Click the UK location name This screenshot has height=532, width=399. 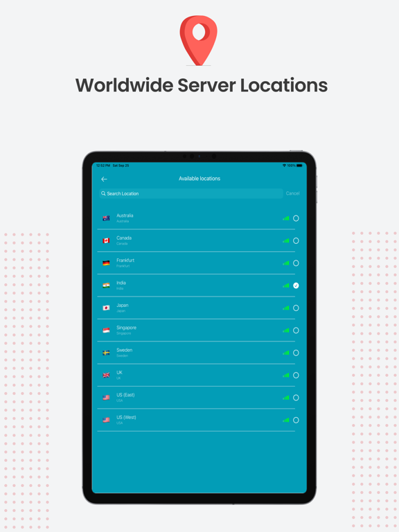[x=119, y=372]
